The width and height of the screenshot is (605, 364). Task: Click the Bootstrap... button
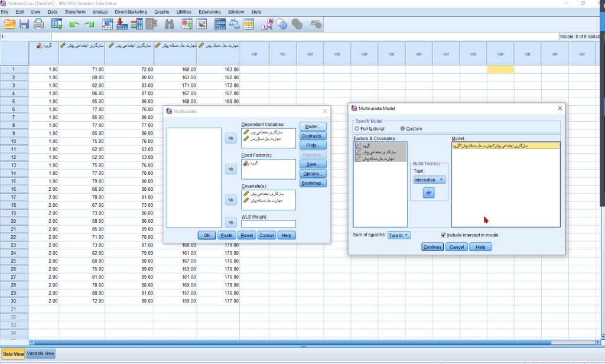pos(313,183)
